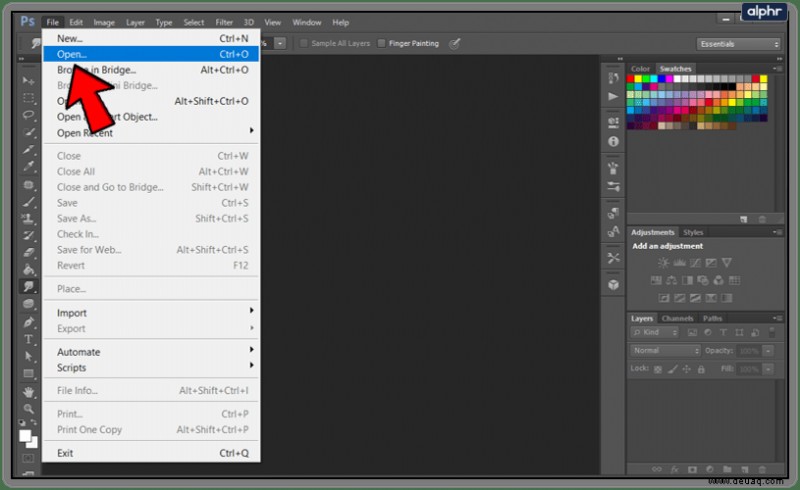This screenshot has width=800, height=490.
Task: Toggle the lock all layer icon
Action: [701, 369]
